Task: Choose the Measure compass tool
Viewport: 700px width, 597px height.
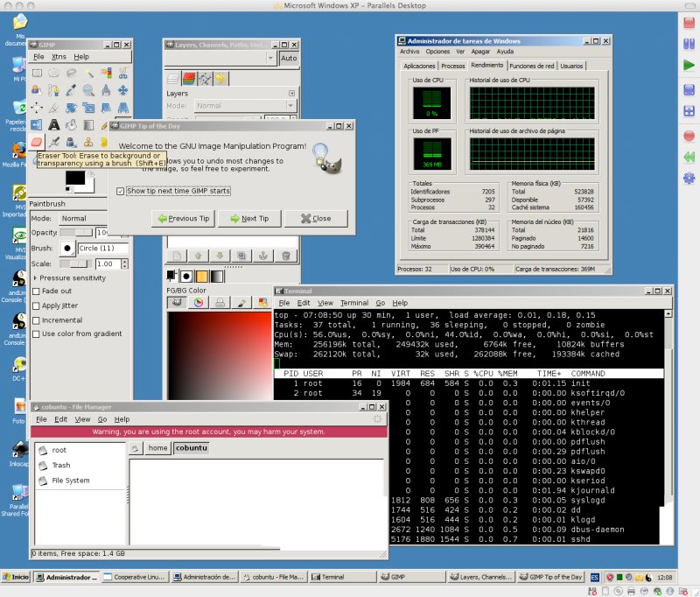Action: [x=106, y=90]
